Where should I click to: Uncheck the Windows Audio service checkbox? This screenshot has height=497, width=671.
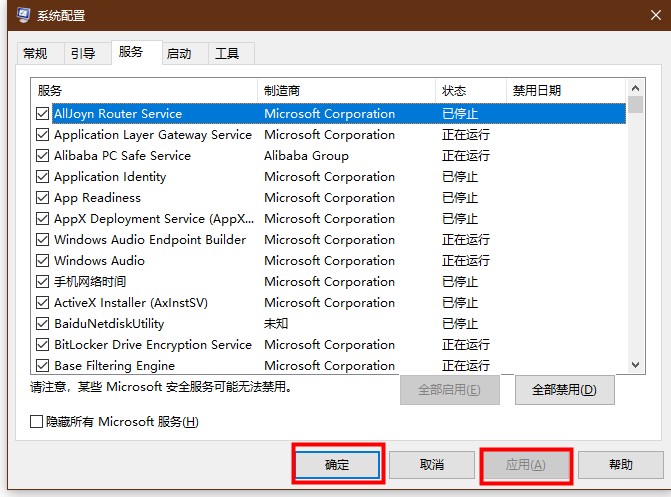point(42,261)
